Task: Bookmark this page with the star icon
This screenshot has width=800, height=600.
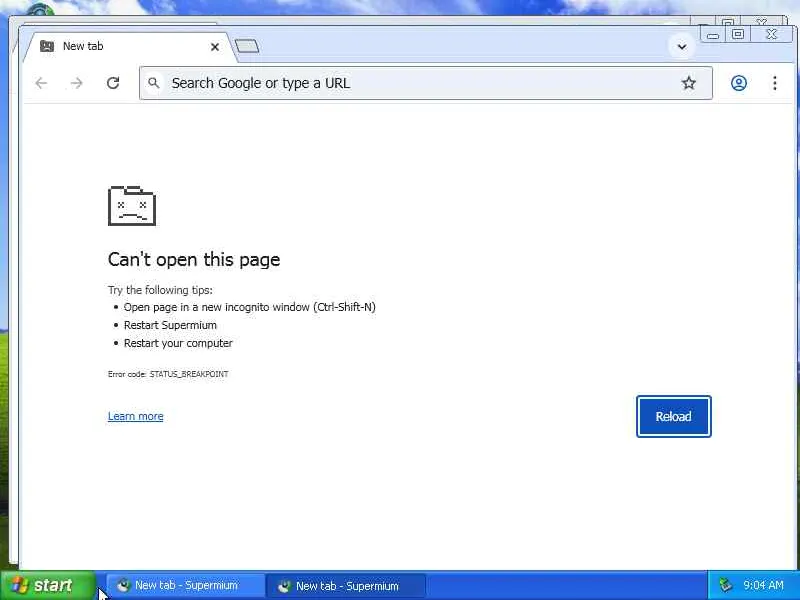Action: pos(689,83)
